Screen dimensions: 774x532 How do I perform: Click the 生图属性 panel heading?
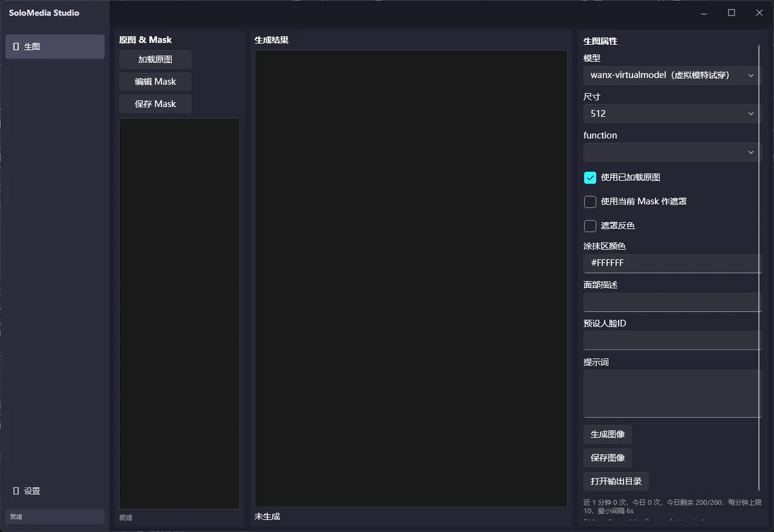[x=600, y=42]
